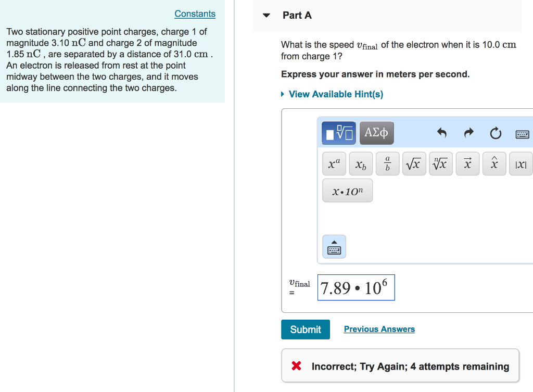The image size is (533, 392).
Task: Add a subscript with the x_b button
Action: 360,163
